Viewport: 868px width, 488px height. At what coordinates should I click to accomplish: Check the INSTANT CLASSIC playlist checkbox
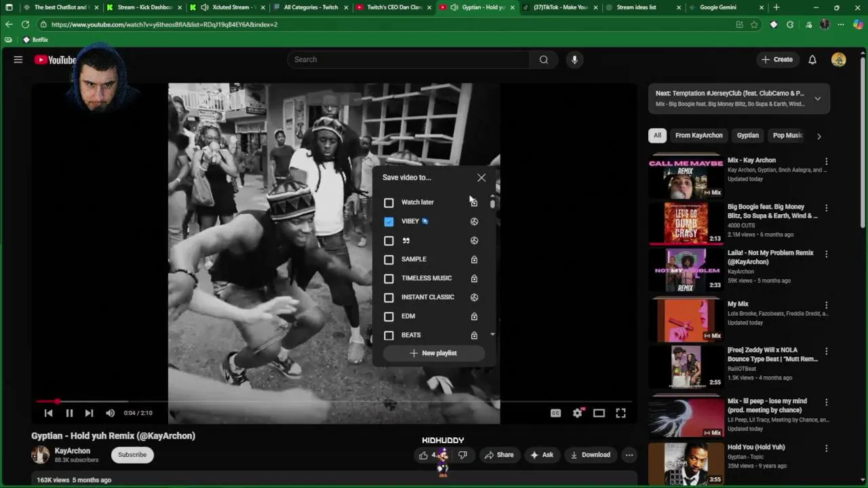click(x=389, y=298)
